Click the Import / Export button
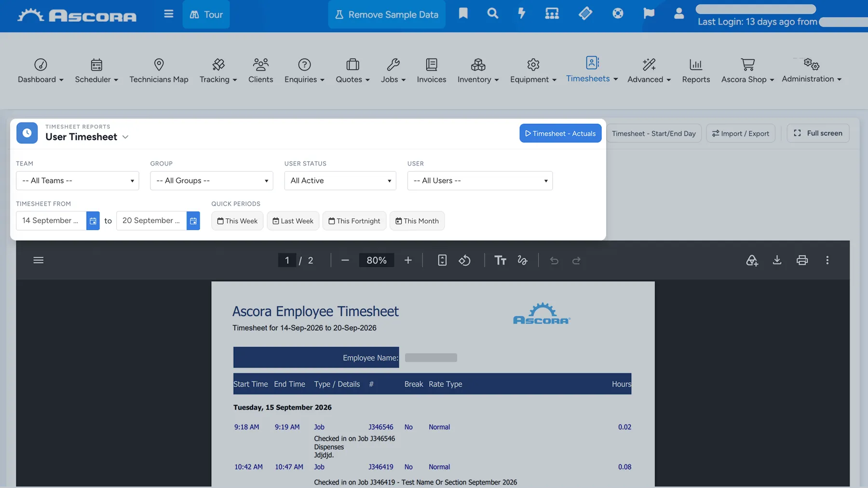Viewport: 868px width, 488px height. click(741, 133)
